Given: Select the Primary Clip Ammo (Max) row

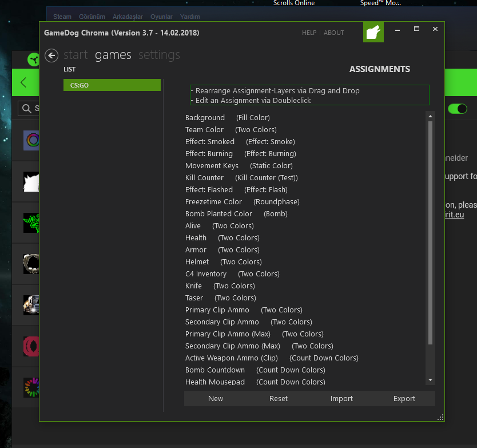Looking at the screenshot, I should pyautogui.click(x=255, y=334).
